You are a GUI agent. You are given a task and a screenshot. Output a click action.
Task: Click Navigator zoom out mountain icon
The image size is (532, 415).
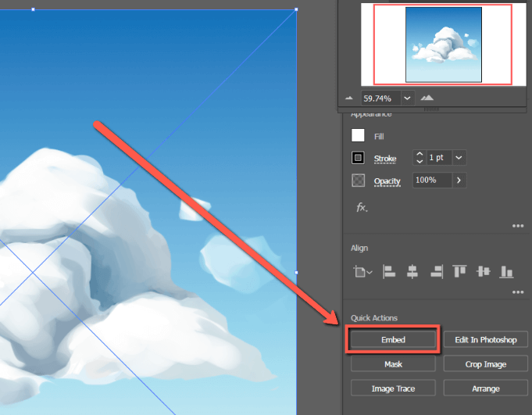(x=348, y=98)
